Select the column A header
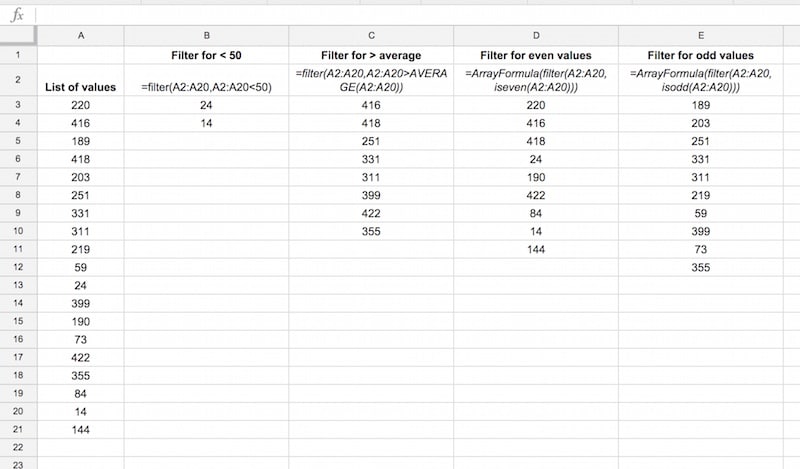Screen dimensions: 800x469 click(x=79, y=35)
